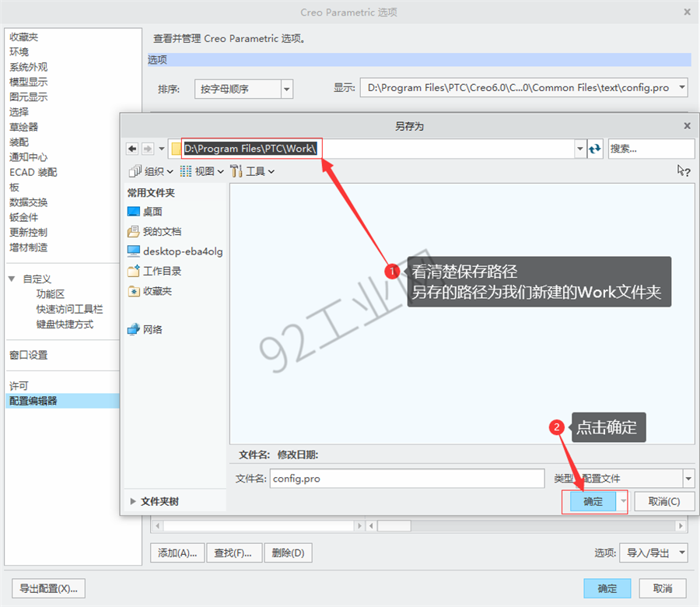Open the Import/Export (导入/导出) dropdown
This screenshot has width=700, height=607.
click(653, 553)
